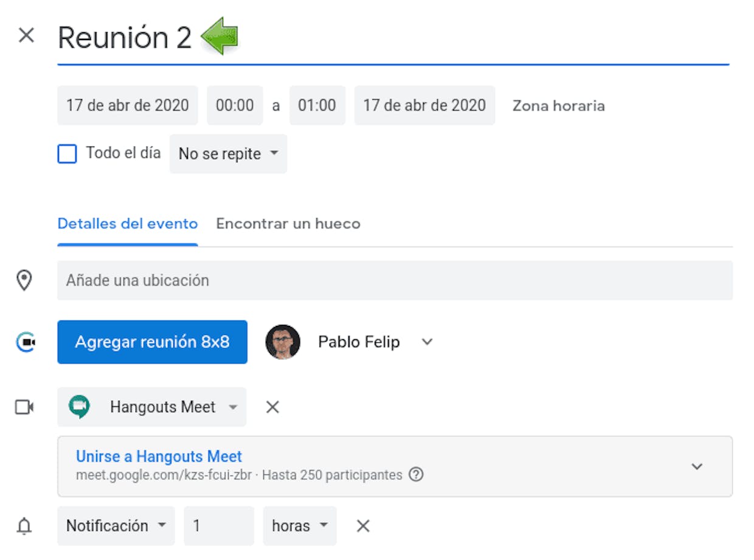
Task: Click the participants limit help icon
Action: click(416, 475)
